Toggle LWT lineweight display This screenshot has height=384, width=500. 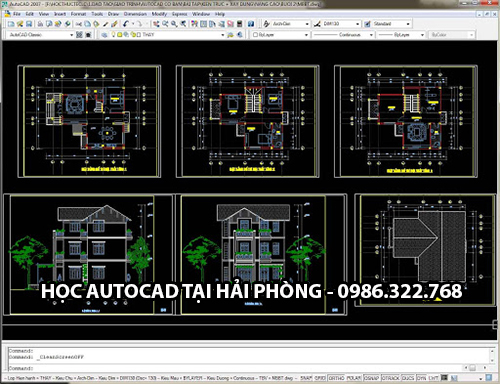point(433,378)
